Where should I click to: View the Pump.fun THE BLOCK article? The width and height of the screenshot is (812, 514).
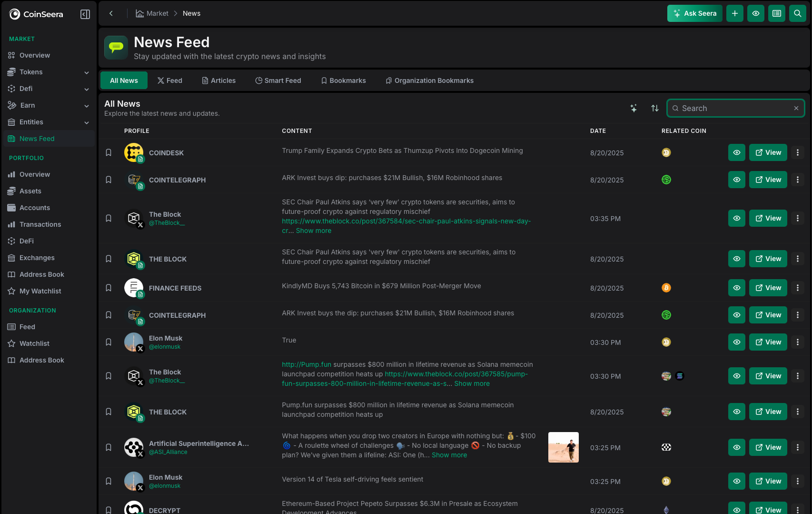(768, 412)
